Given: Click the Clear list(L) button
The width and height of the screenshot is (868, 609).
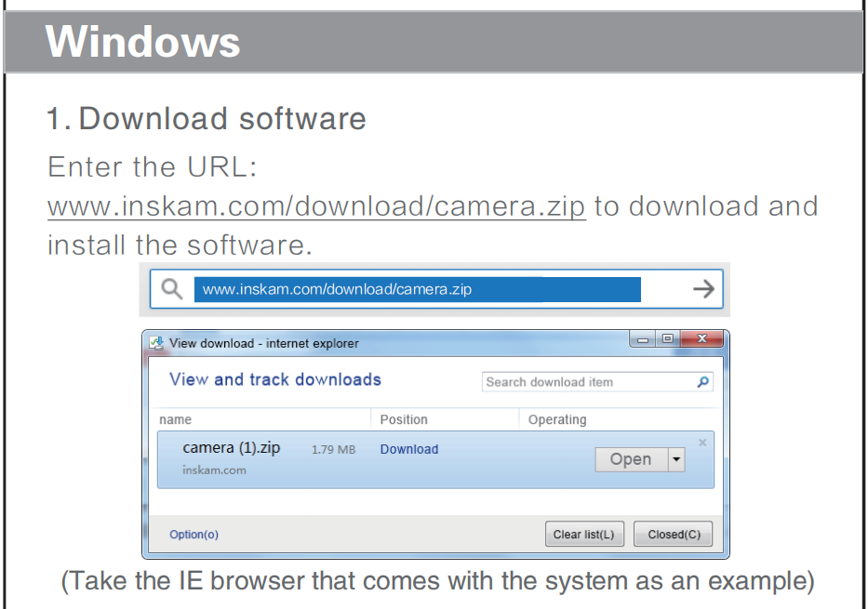Looking at the screenshot, I should (x=584, y=534).
